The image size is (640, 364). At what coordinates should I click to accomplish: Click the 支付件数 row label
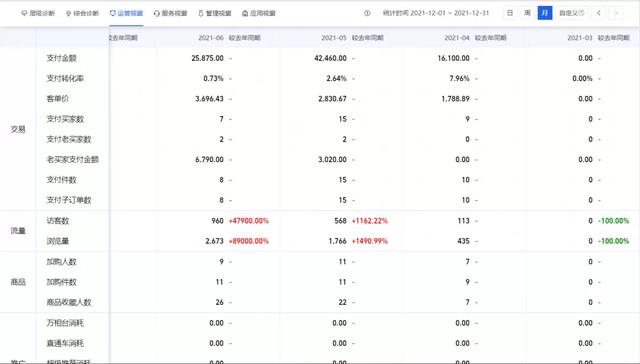click(61, 180)
